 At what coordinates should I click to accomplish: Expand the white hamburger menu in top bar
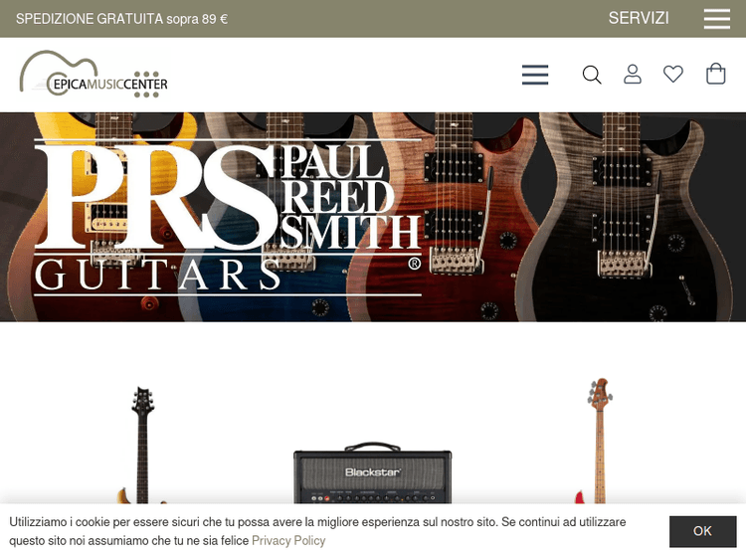tap(717, 19)
